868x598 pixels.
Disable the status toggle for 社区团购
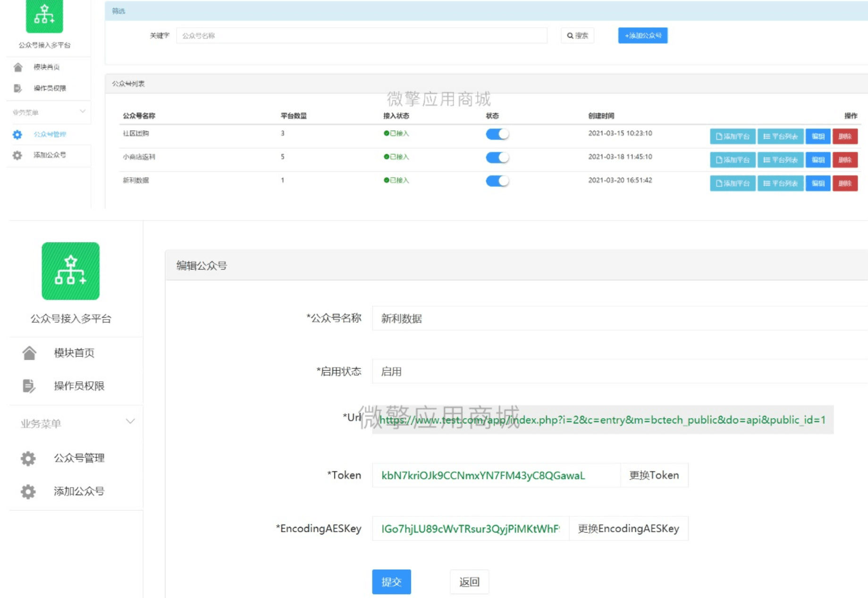coord(498,134)
